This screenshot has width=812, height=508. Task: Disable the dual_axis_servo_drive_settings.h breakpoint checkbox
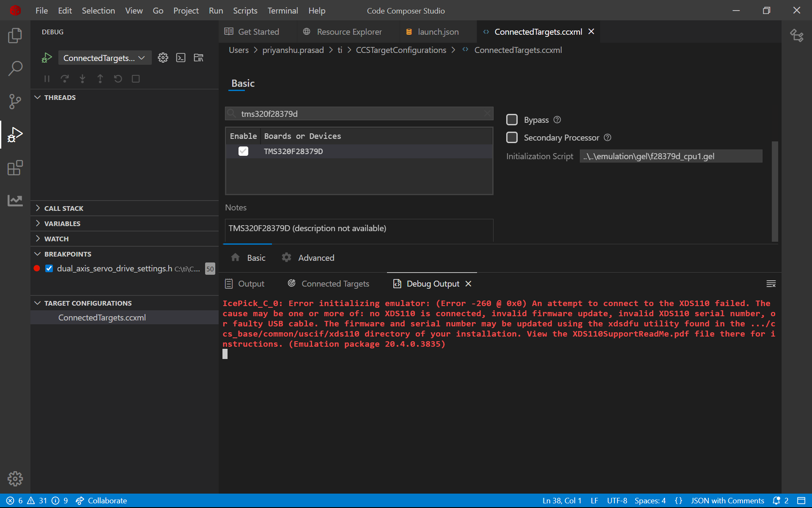[49, 268]
